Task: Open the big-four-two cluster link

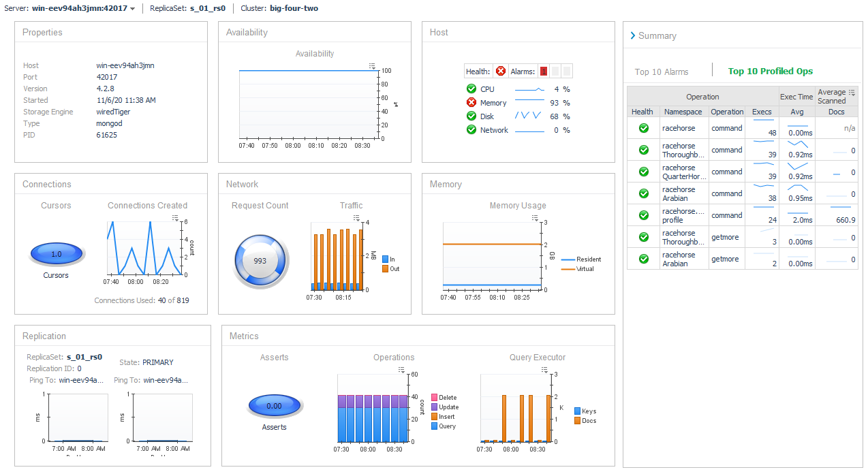Action: click(293, 9)
